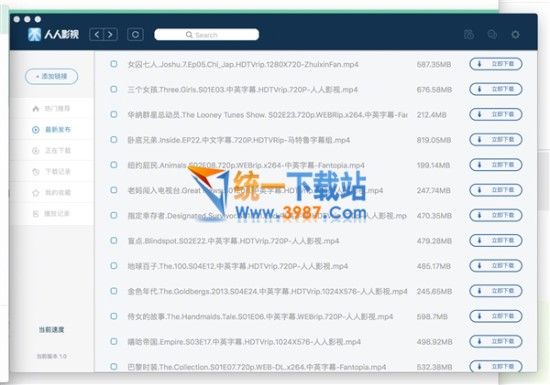This screenshot has width=550, height=385.
Task: Click the back navigation arrow
Action: pos(97,34)
